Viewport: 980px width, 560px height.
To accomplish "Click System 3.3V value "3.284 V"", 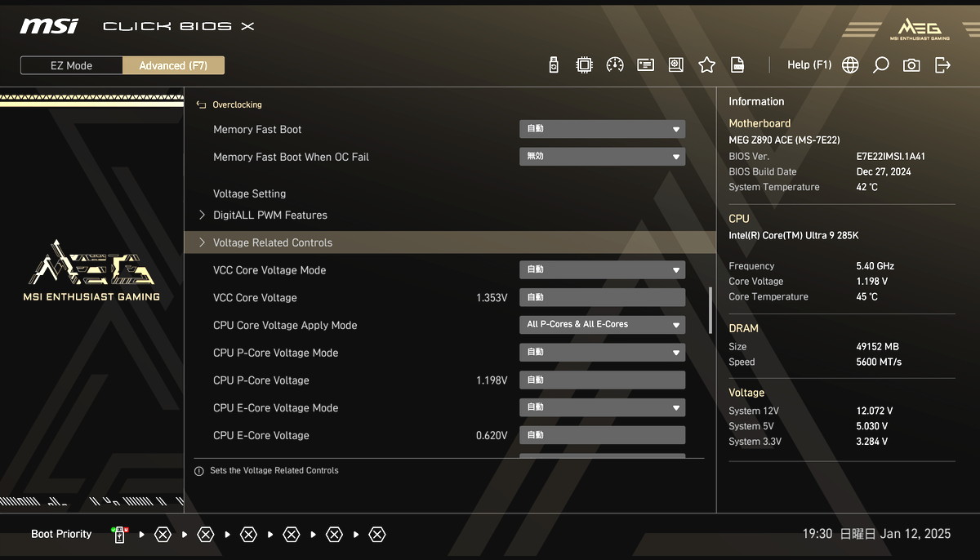I will [871, 442].
